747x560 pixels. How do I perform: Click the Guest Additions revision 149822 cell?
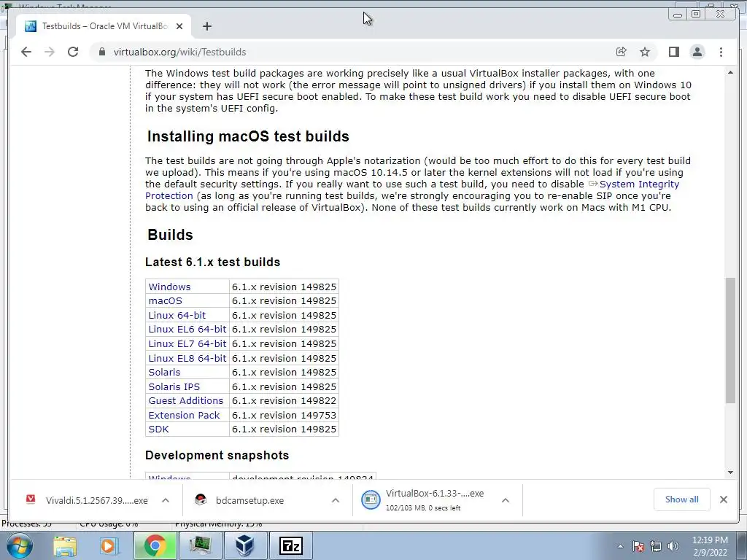coord(284,400)
